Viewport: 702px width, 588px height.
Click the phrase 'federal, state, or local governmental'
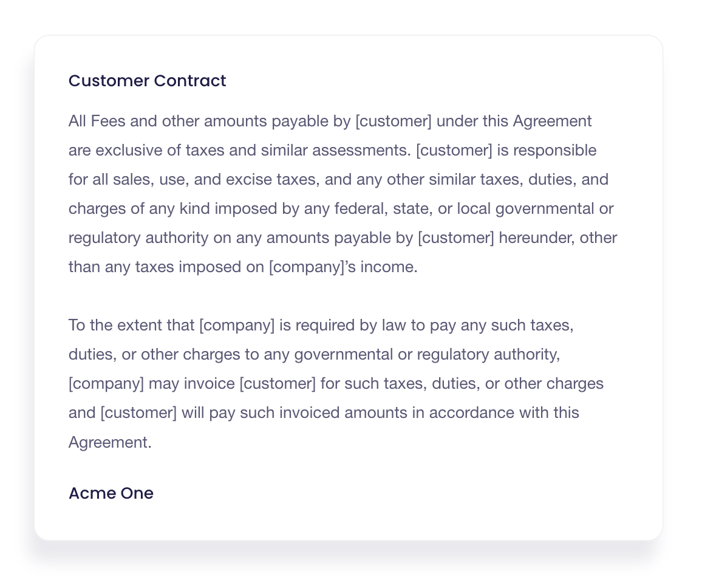click(x=465, y=209)
